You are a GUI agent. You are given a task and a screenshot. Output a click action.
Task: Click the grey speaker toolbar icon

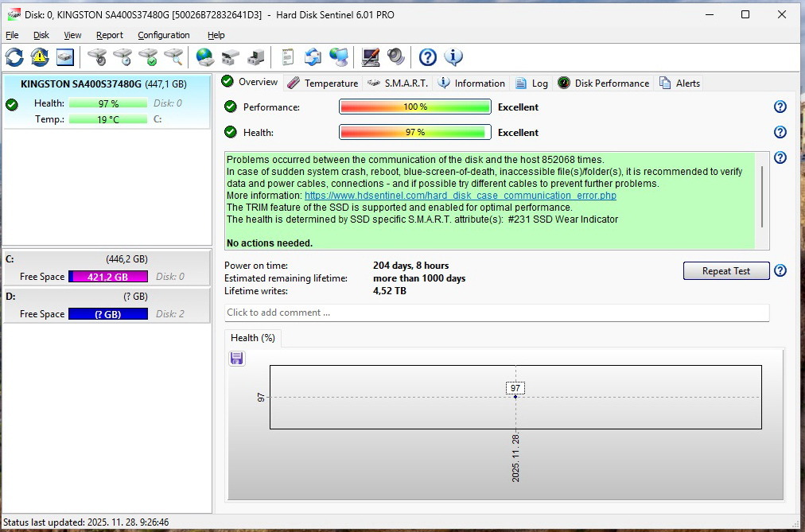pos(396,57)
